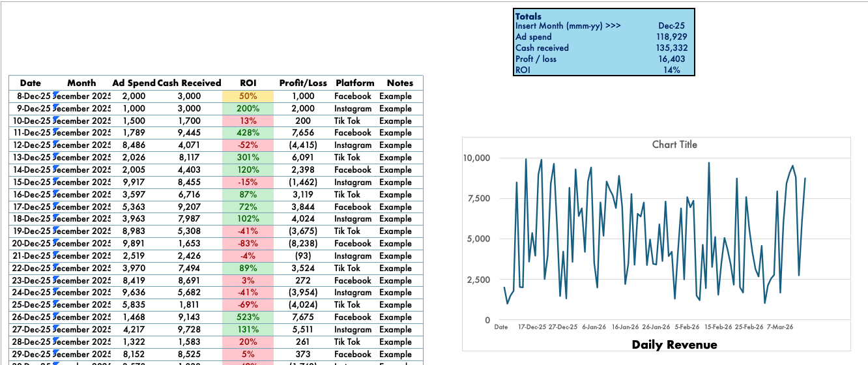Click the 10,000 y-axis label on the chart
This screenshot has height=365, width=868.
(x=477, y=158)
